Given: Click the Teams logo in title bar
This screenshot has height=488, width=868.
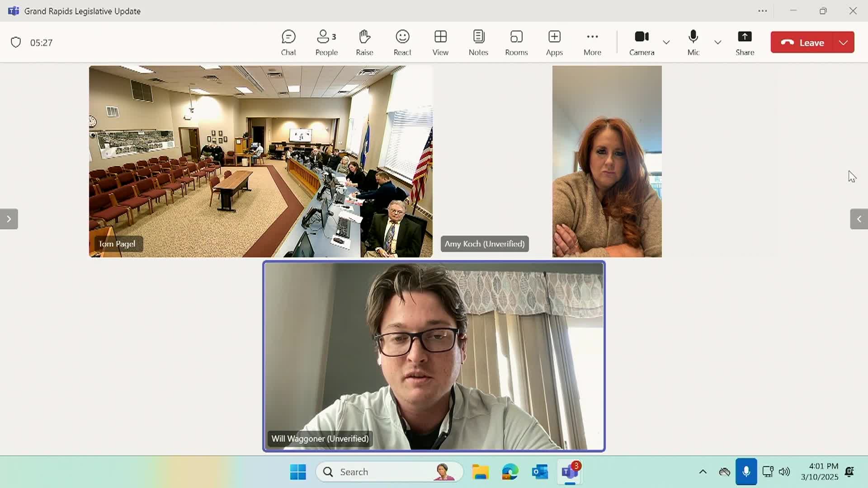Looking at the screenshot, I should click(x=14, y=11).
